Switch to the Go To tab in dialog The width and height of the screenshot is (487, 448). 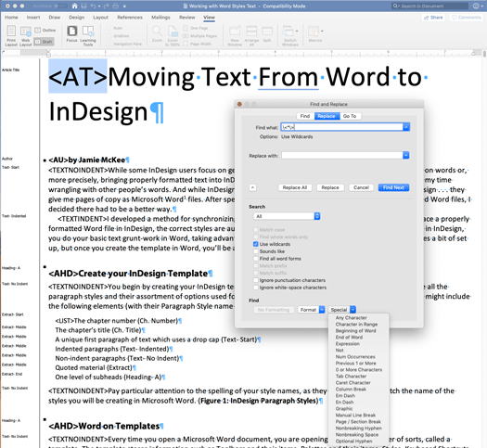(350, 116)
